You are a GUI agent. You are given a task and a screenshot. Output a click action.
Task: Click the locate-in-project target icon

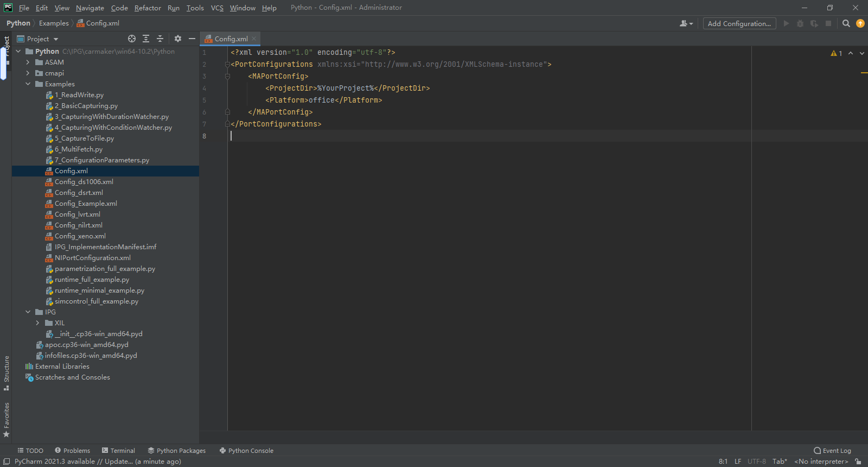(132, 39)
